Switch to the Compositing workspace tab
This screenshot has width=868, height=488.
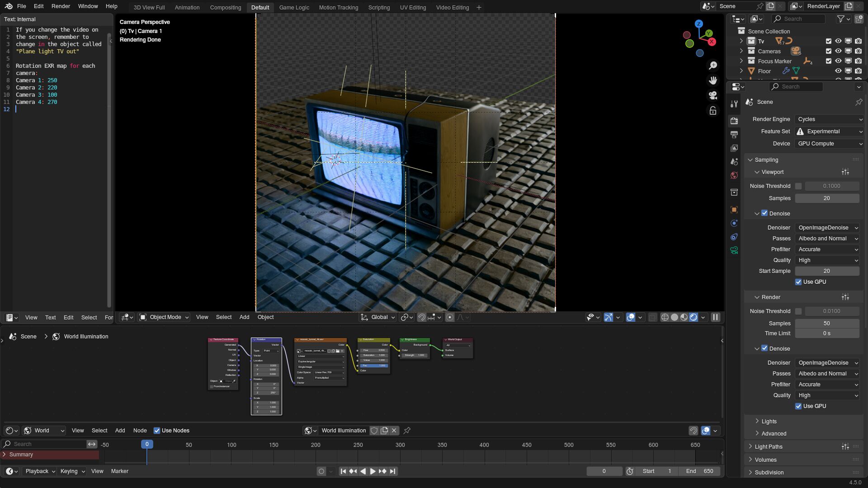coord(225,8)
